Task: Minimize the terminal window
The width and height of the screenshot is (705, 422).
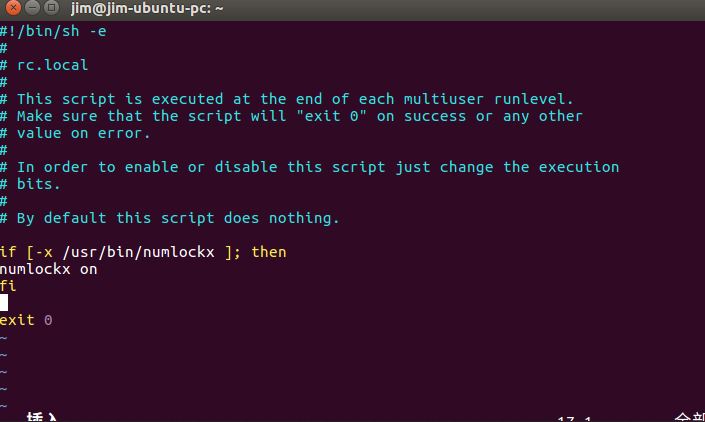Action: 31,8
